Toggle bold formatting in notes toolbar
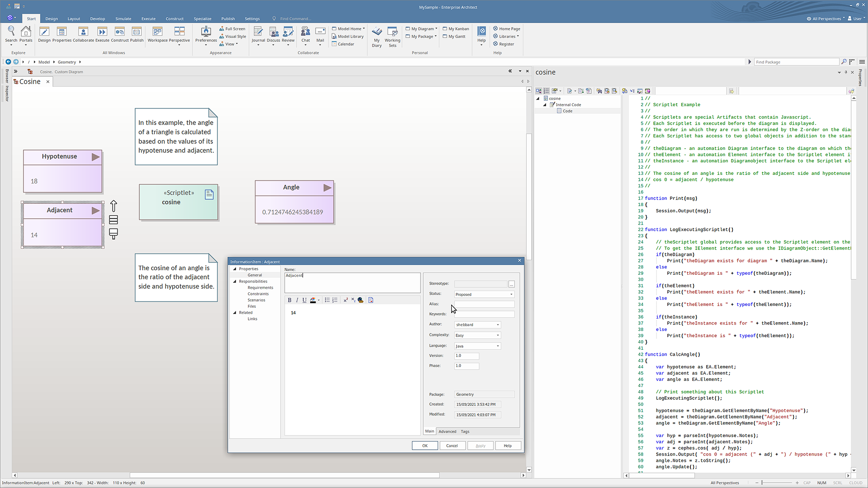This screenshot has width=868, height=488. [x=289, y=300]
